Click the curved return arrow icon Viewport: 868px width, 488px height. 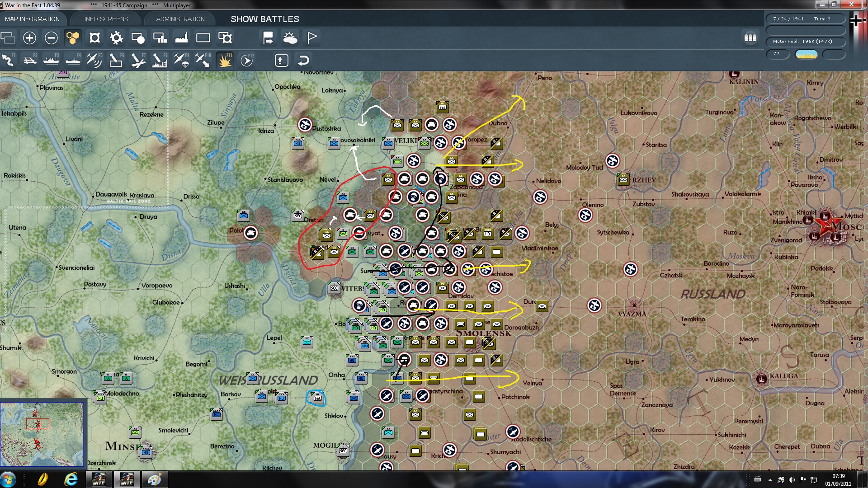304,60
